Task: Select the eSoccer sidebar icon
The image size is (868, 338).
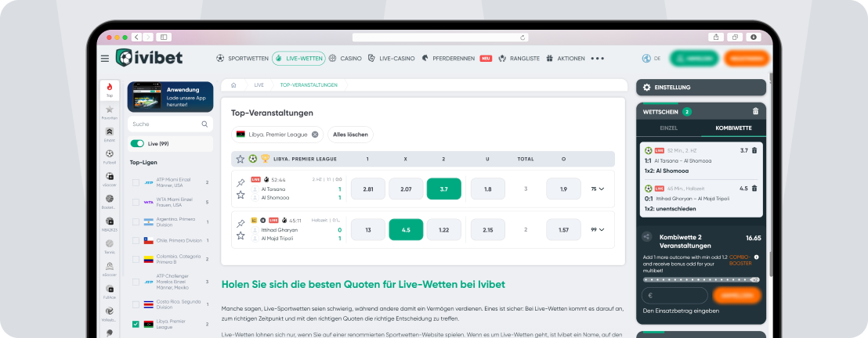Action: [x=110, y=268]
